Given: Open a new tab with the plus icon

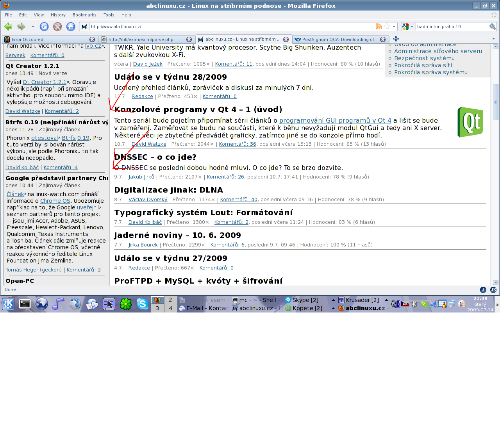Looking at the screenshot, I should click(396, 39).
